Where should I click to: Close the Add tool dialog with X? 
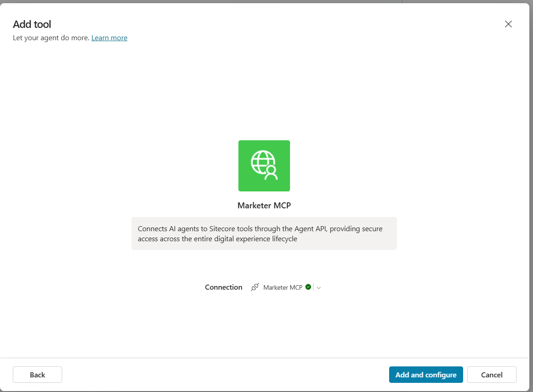508,24
